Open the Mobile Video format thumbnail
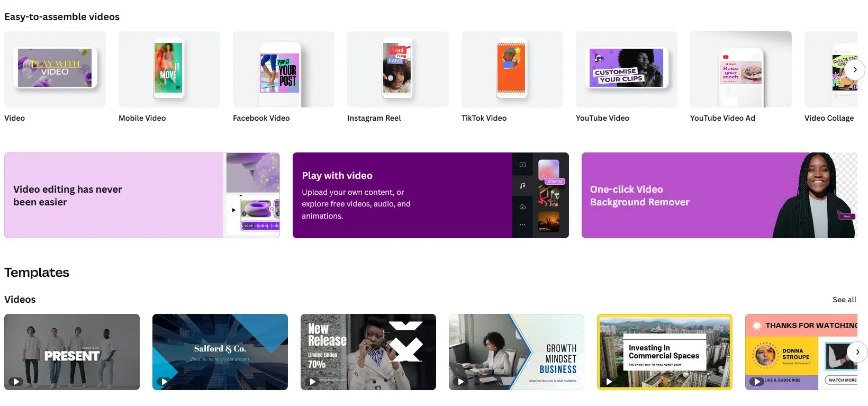This screenshot has width=868, height=406. click(x=169, y=69)
